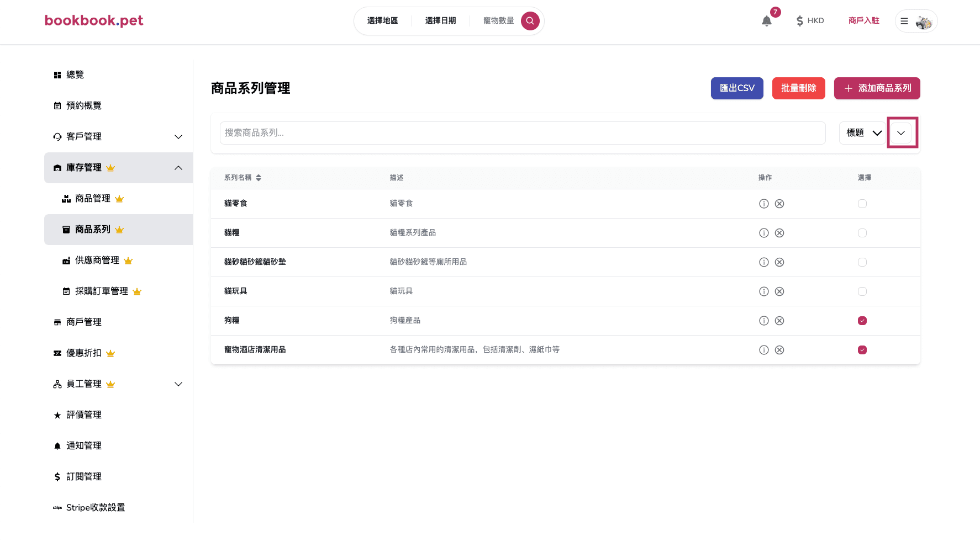Click info icon for 貓糧
Viewport: 980px width, 542px height.
(764, 233)
